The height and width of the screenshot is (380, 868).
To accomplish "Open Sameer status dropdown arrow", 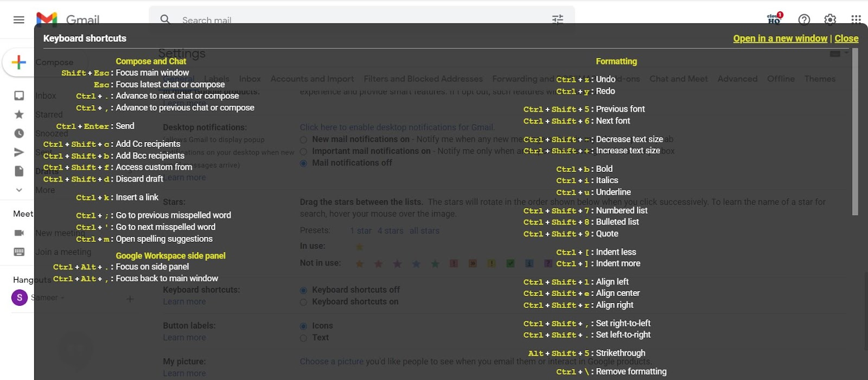I will 62,298.
